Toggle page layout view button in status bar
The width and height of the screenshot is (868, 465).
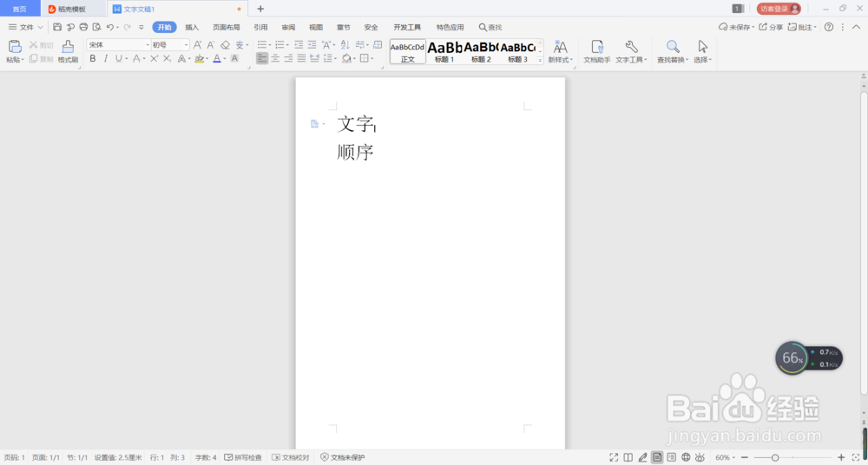(x=657, y=457)
